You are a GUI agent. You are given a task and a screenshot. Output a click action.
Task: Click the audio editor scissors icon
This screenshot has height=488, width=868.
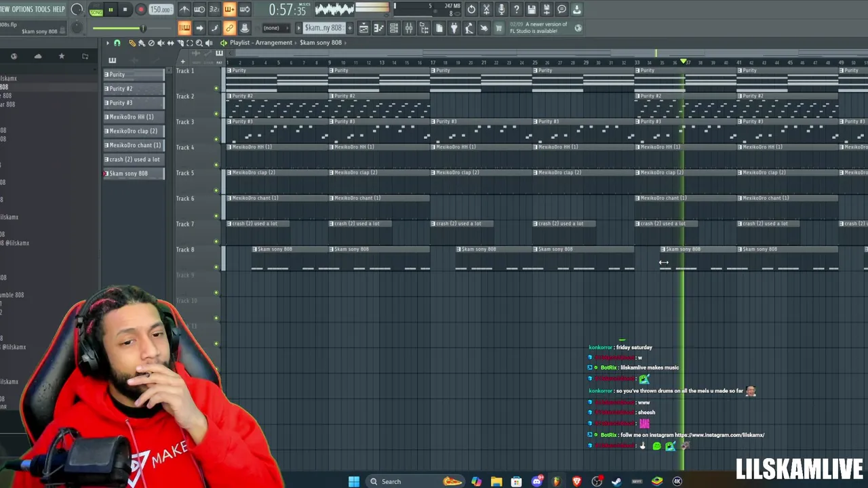click(486, 9)
